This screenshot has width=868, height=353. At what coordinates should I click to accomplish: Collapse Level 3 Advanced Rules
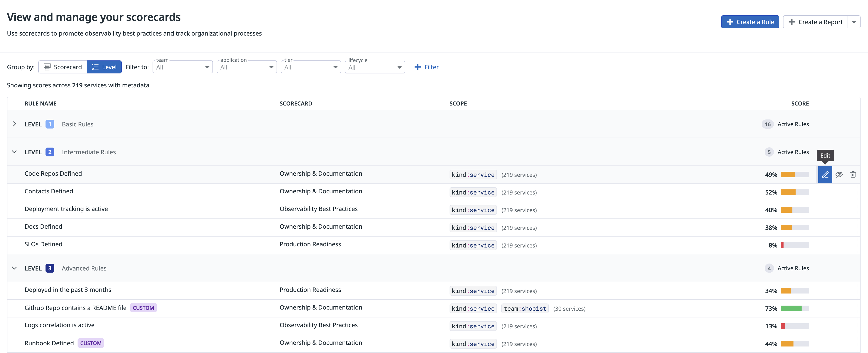[x=14, y=268]
